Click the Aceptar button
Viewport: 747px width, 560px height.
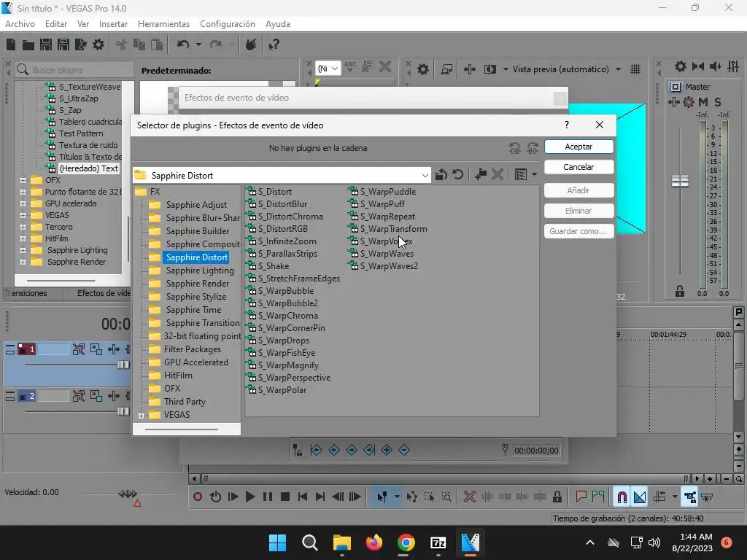coord(578,147)
